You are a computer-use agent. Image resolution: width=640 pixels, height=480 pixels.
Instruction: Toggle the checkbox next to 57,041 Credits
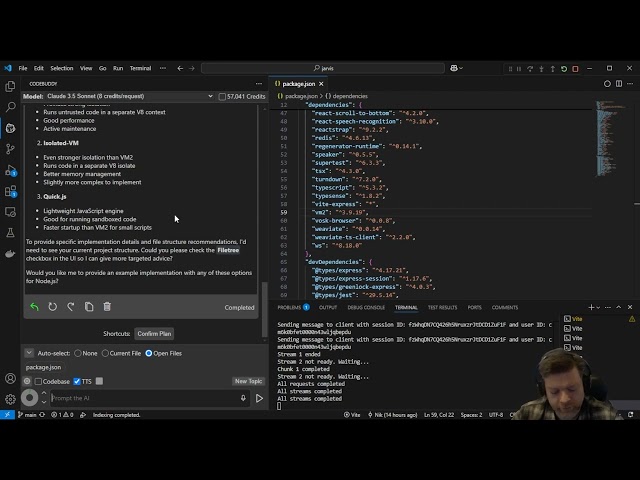pos(222,97)
